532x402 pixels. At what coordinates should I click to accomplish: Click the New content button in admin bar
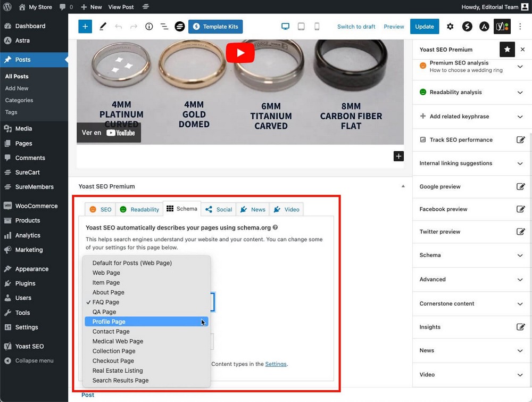(92, 7)
